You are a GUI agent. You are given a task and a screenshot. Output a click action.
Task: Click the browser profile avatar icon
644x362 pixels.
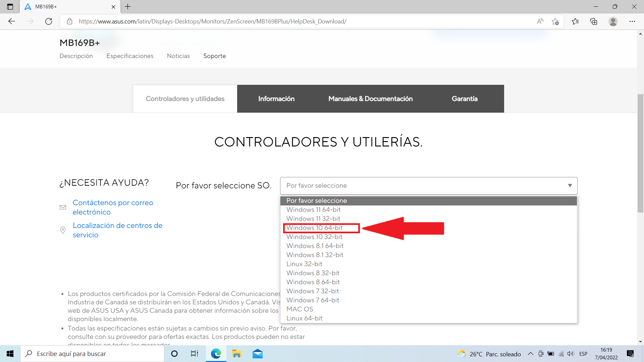click(613, 21)
